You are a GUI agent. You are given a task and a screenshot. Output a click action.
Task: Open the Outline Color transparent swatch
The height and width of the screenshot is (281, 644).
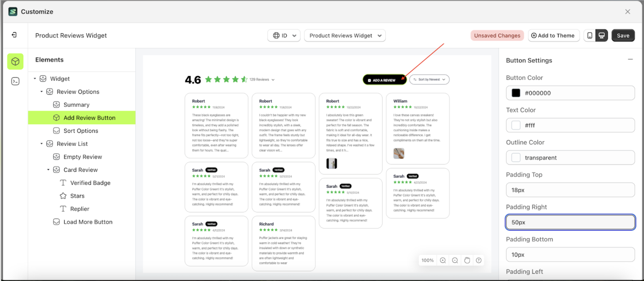coord(516,158)
